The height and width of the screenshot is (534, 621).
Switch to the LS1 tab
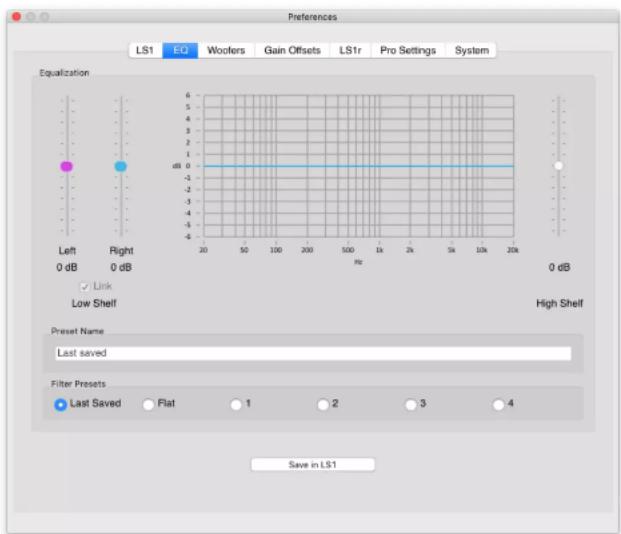(x=145, y=50)
